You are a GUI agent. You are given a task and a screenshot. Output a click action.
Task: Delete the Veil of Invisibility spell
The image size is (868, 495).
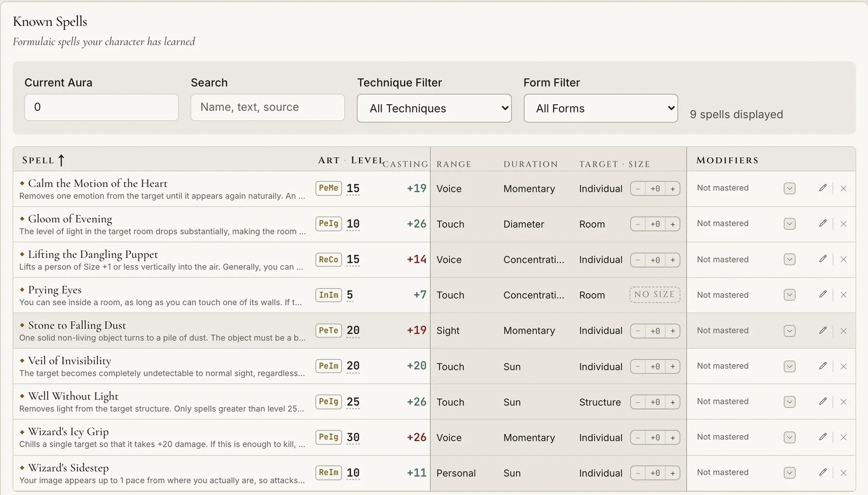[x=844, y=366]
